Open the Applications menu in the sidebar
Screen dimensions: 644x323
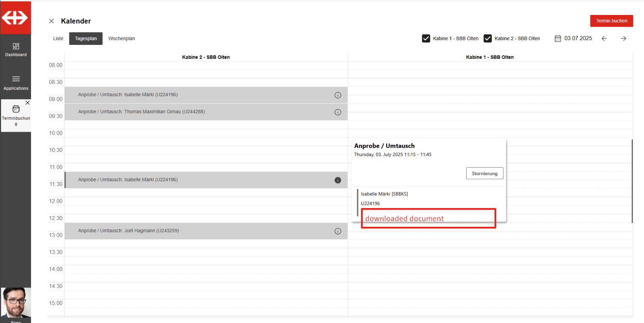click(16, 83)
